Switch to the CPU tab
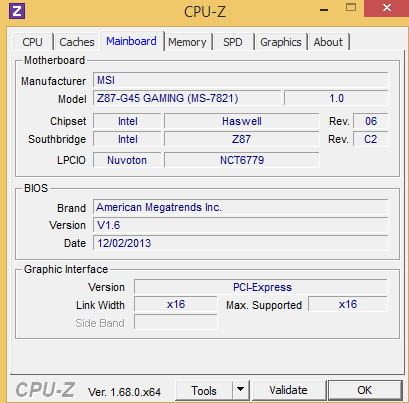 [33, 42]
